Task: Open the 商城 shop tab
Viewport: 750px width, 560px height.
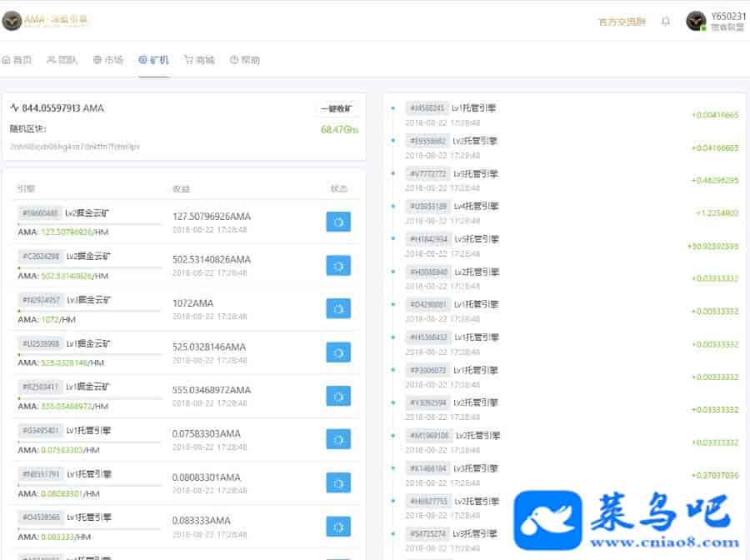Action: click(x=199, y=60)
